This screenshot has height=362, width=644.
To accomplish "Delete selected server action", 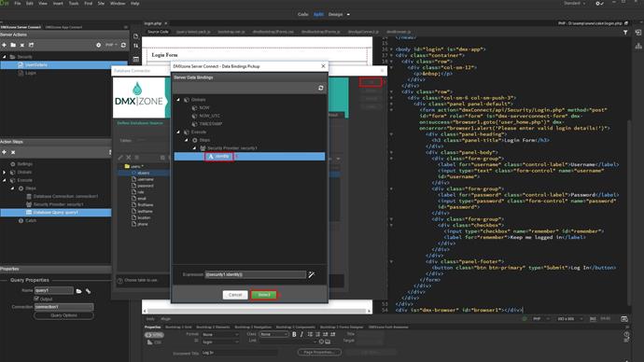I will click(22, 45).
